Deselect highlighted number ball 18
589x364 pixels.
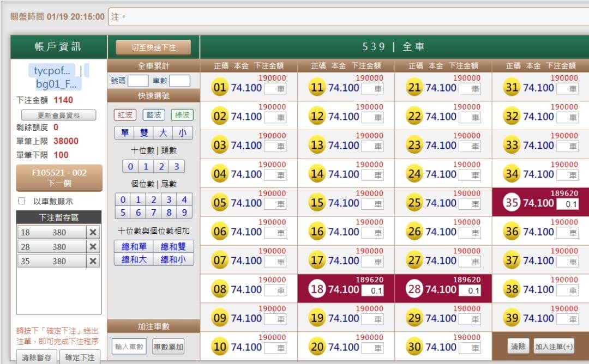pyautogui.click(x=317, y=289)
